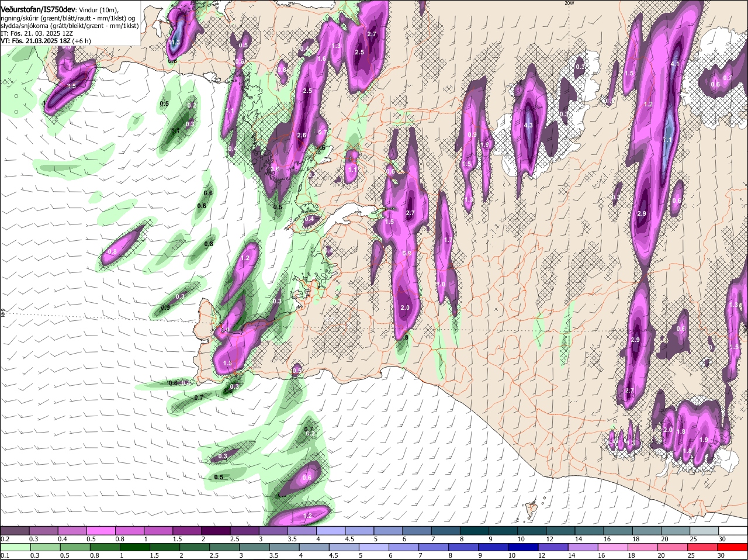Click the 2.6 precipitation value on the map
Image resolution: width=748 pixels, height=560 pixels.
tap(302, 135)
